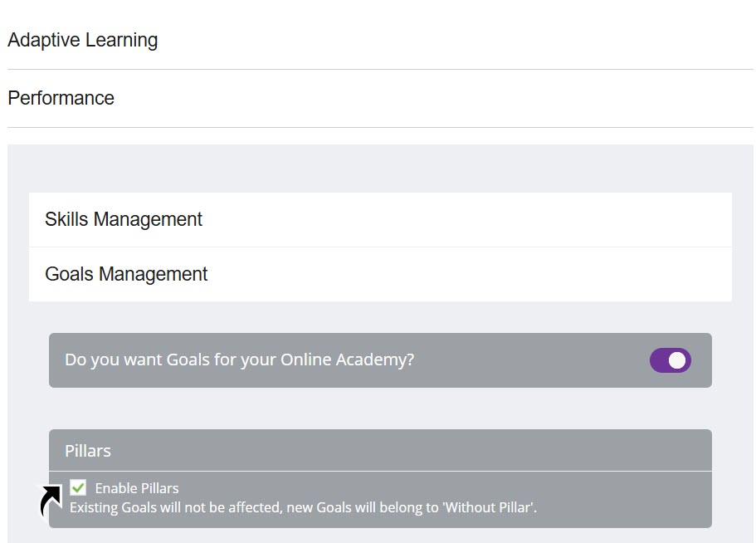Turn off Goals for Online Academy switch
Viewport: 756px width, 543px height.
click(x=671, y=360)
